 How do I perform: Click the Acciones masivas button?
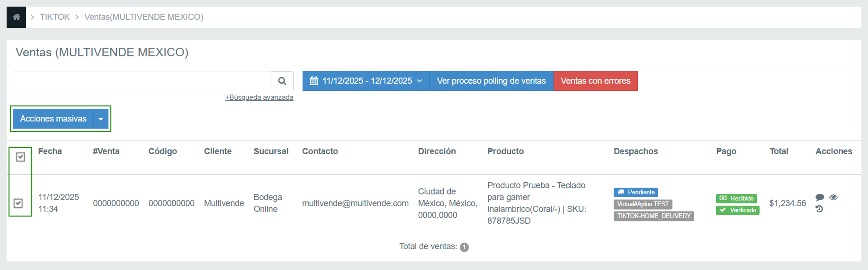[53, 119]
